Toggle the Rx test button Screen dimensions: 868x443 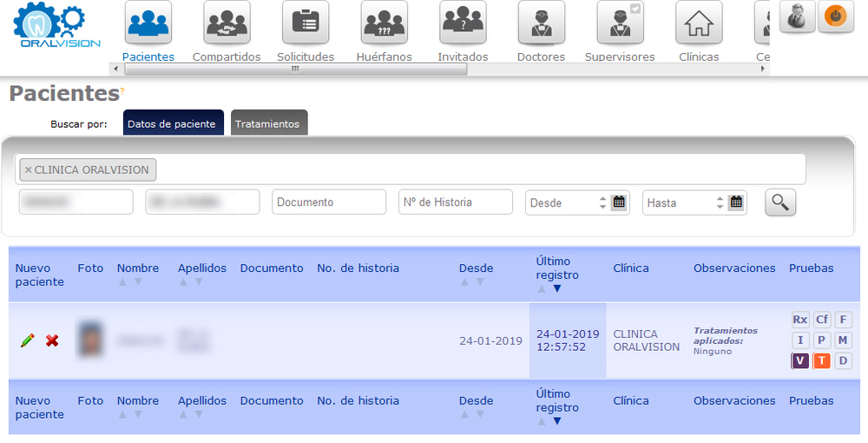(x=799, y=320)
